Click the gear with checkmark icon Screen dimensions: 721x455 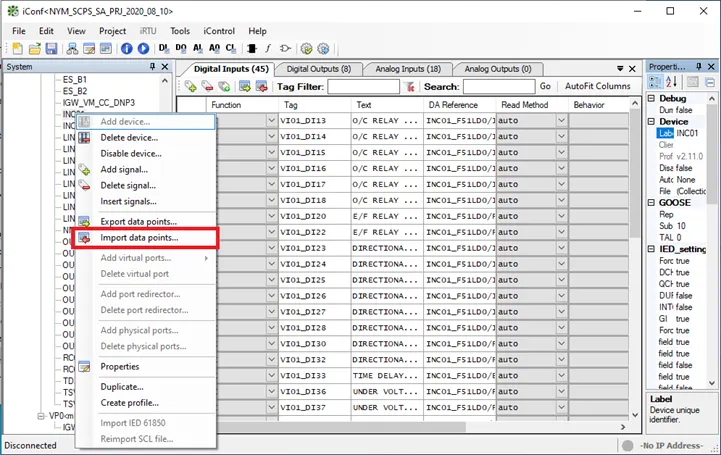coord(306,48)
